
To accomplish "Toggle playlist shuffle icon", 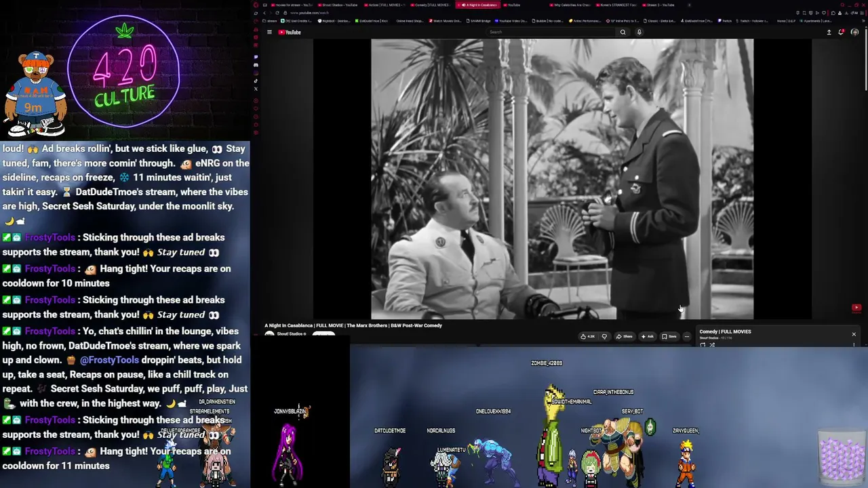I will [712, 345].
